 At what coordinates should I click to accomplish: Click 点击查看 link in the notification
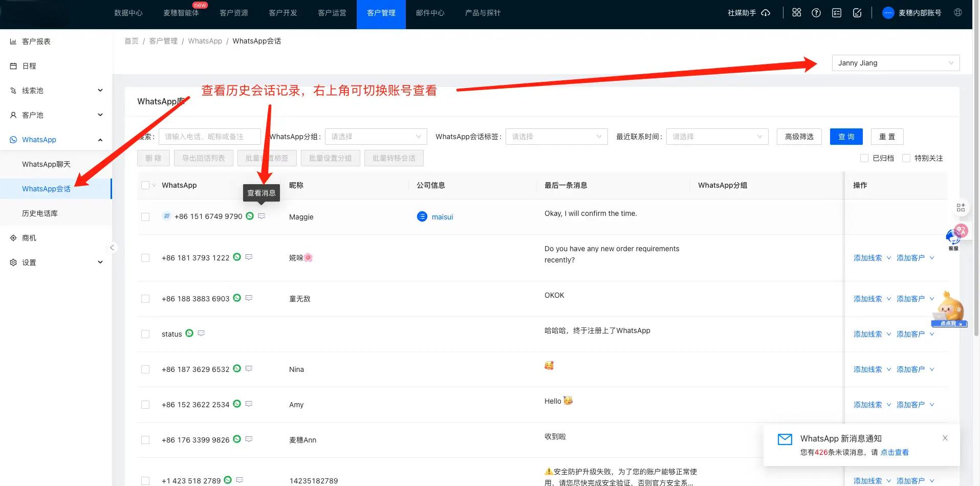click(895, 452)
